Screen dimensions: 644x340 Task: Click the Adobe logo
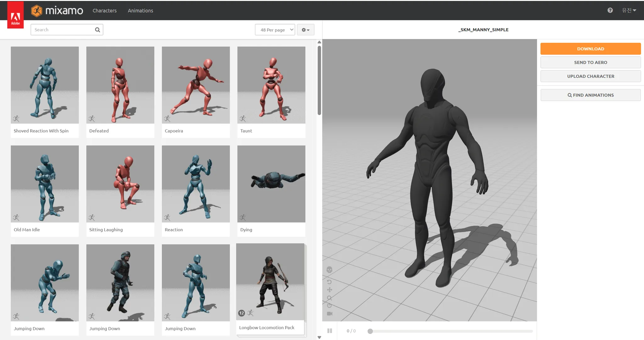tap(15, 15)
